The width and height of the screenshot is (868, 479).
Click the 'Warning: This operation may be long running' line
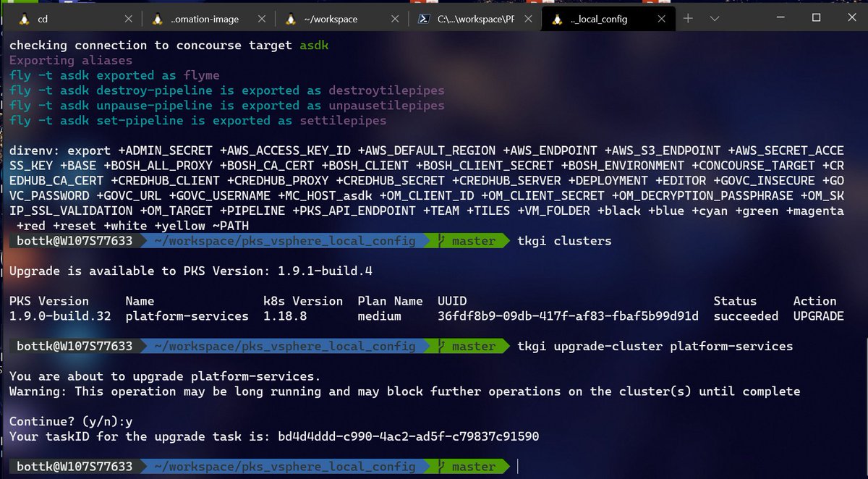pos(405,391)
